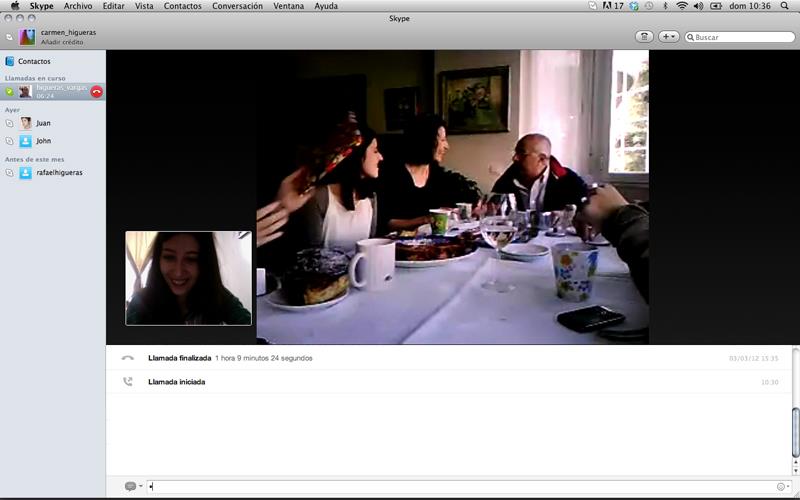Select rafaelhigueras in contact list
800x500 pixels.
(60, 172)
